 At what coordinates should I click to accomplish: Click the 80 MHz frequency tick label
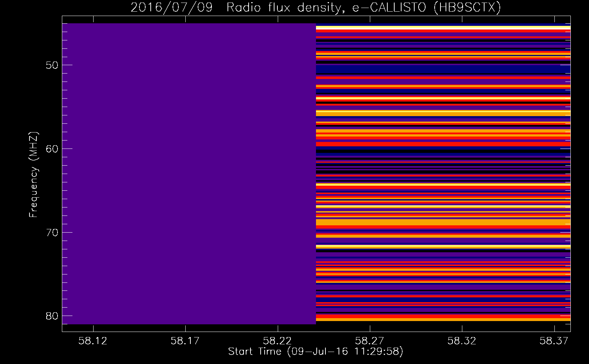52,316
